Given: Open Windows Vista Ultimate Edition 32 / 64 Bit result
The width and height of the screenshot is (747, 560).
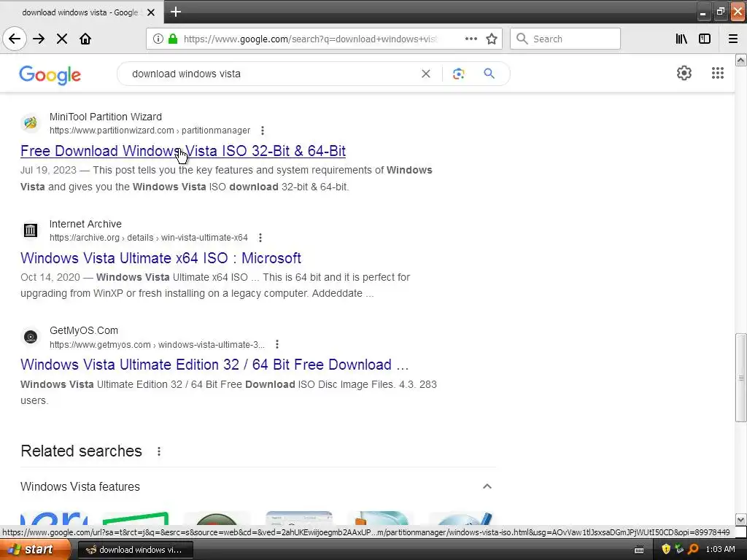Looking at the screenshot, I should (x=214, y=365).
